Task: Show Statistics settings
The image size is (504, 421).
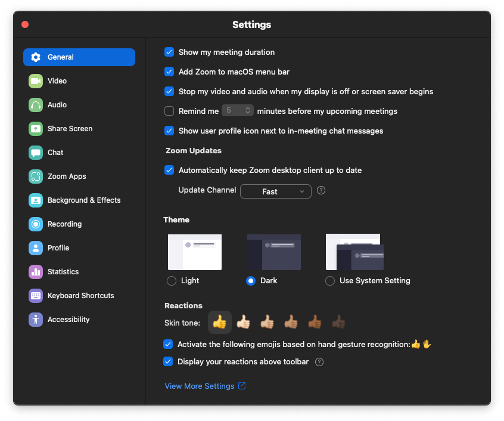Action: click(x=79, y=272)
